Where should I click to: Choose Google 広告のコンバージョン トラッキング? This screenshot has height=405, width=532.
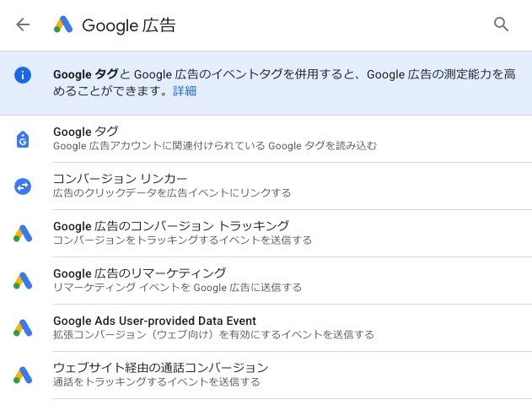pos(266,234)
